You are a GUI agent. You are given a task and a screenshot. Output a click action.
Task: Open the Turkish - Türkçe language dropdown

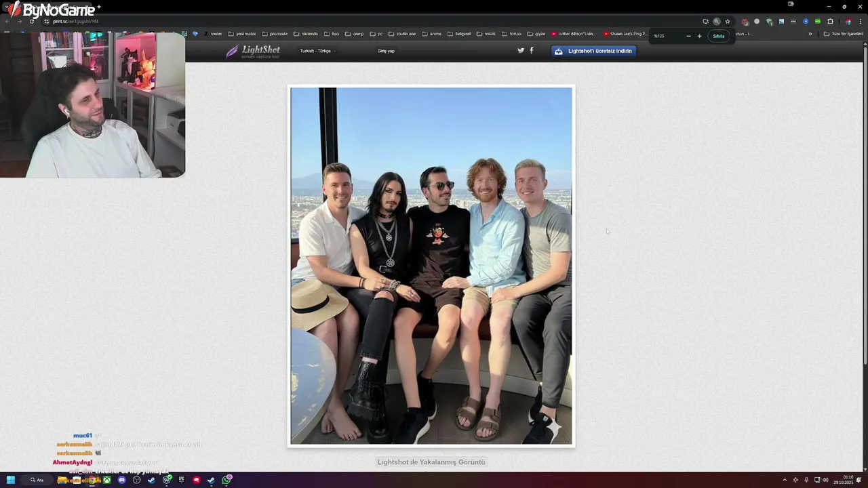point(317,51)
